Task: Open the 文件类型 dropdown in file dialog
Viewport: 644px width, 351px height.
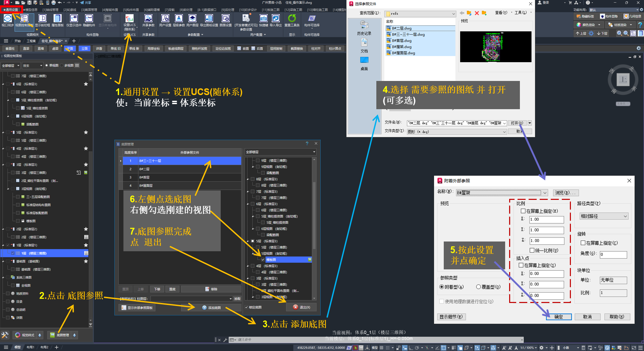Action: pos(457,132)
